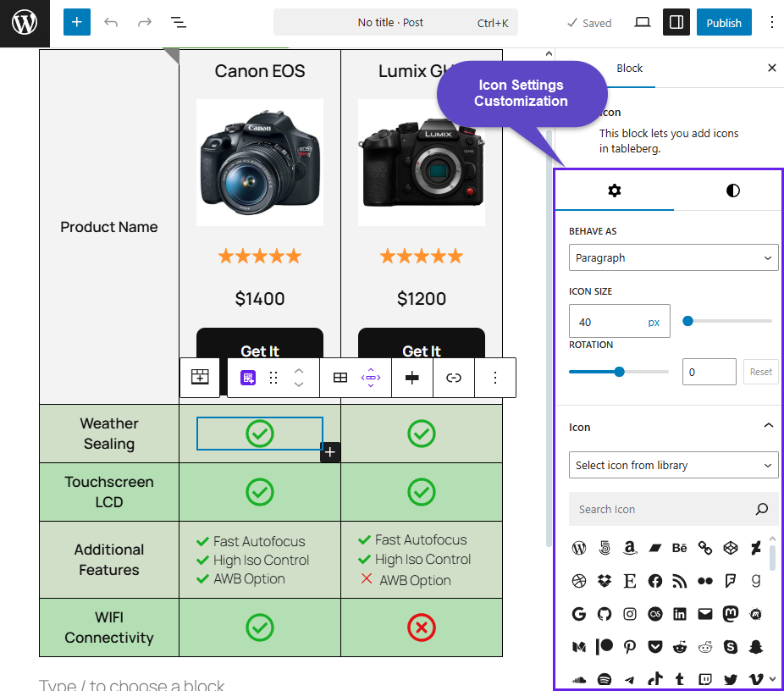Open the preview device view icon
The image size is (784, 691).
642,23
